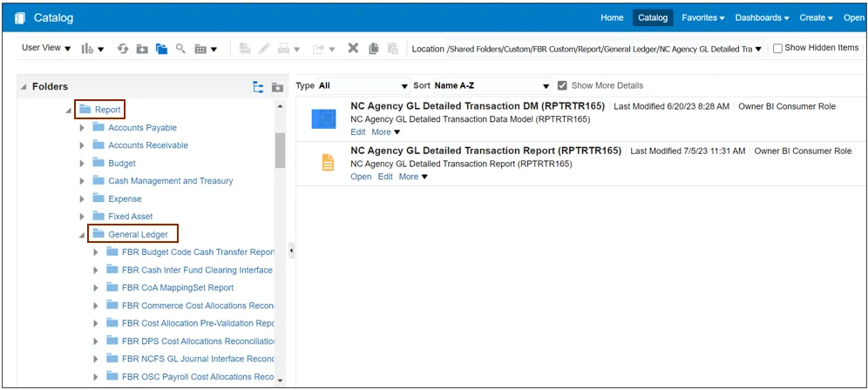The width and height of the screenshot is (868, 390).
Task: Collapse the General Ledger folder
Action: (83, 235)
